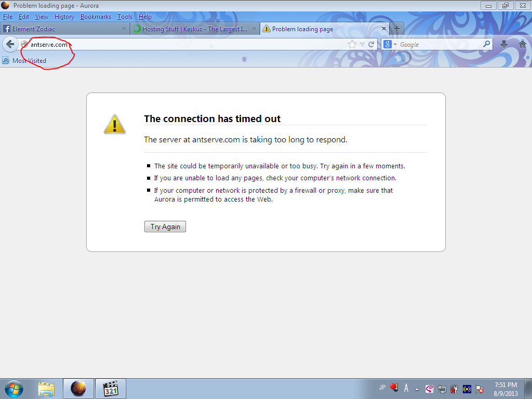The height and width of the screenshot is (399, 532).
Task: Close the Hosting Stuff Kaskus tab
Action: [254, 29]
